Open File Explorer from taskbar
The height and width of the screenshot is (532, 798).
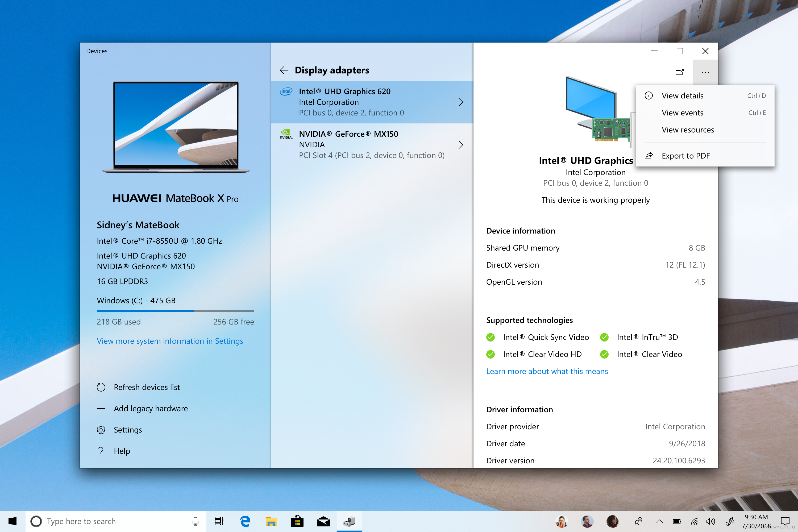(x=271, y=521)
